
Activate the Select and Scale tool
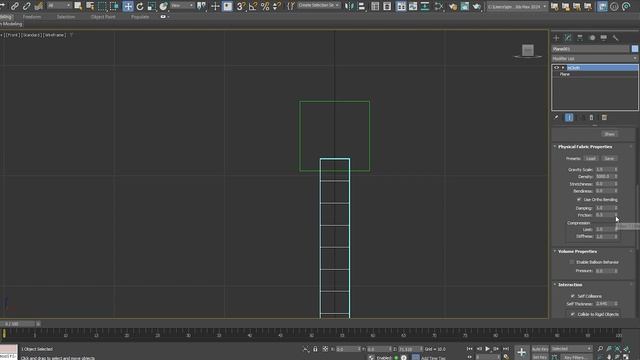tap(152, 6)
